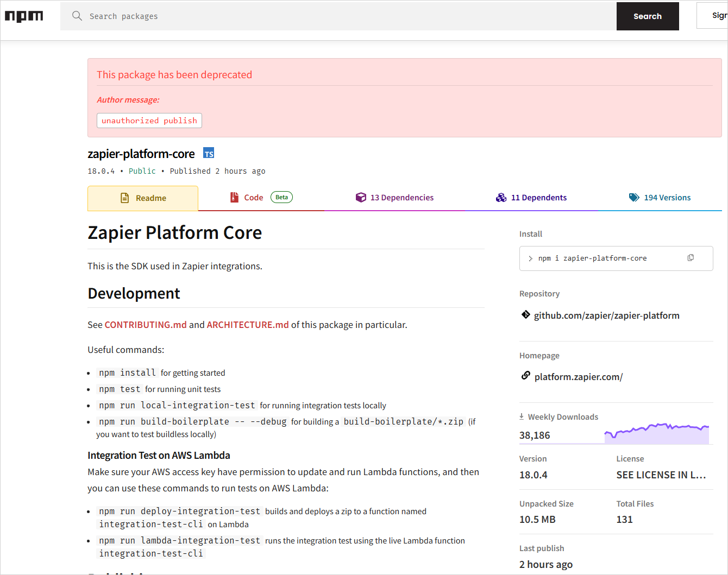Open the github.com/zapier/zapier-platform repository link

point(606,315)
